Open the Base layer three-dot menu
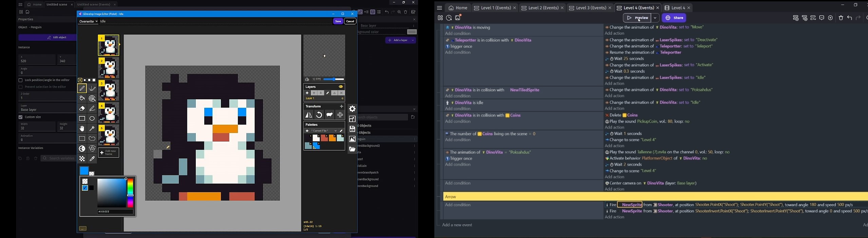This screenshot has height=238, width=868. coord(414,26)
